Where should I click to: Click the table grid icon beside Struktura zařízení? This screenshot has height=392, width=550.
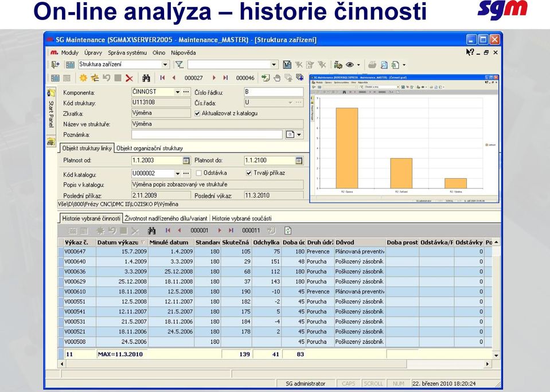pyautogui.click(x=70, y=65)
